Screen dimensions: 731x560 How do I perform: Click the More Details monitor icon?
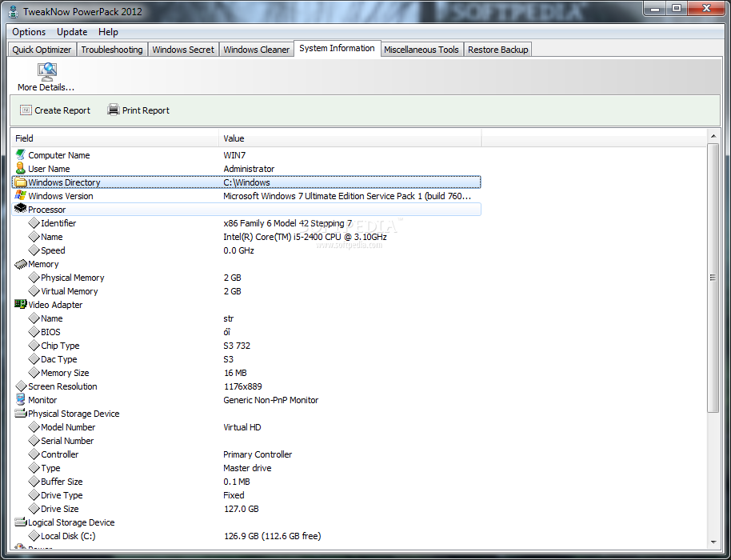tap(46, 72)
